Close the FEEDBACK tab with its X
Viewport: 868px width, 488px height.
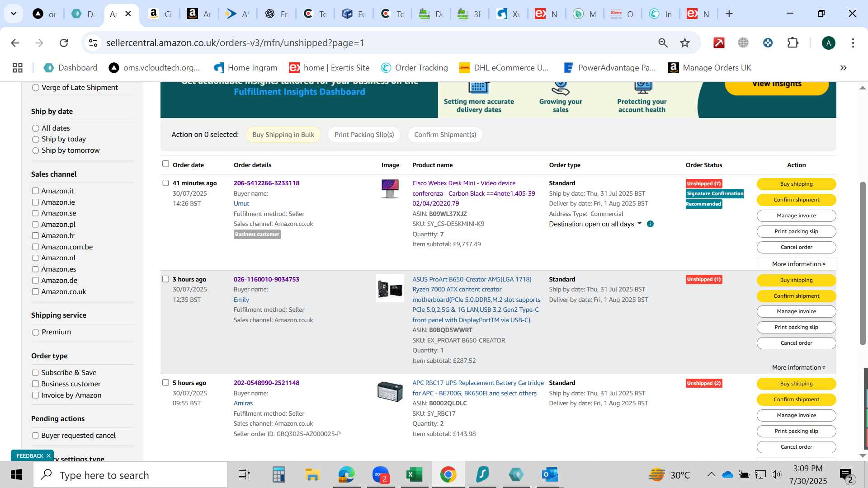tap(48, 456)
